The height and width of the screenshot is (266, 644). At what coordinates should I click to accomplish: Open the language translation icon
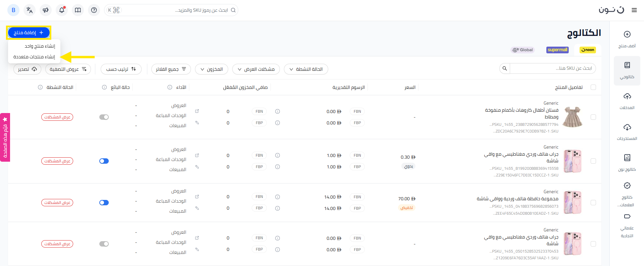click(30, 10)
